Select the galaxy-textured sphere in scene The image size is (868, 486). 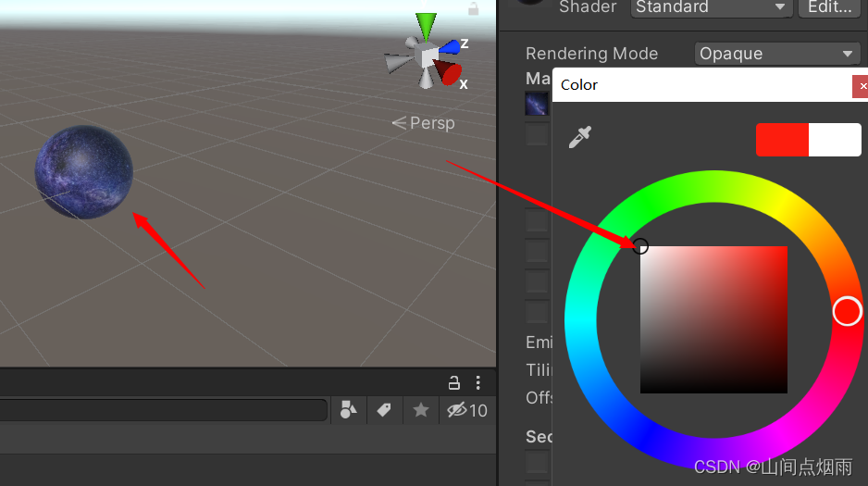83,172
